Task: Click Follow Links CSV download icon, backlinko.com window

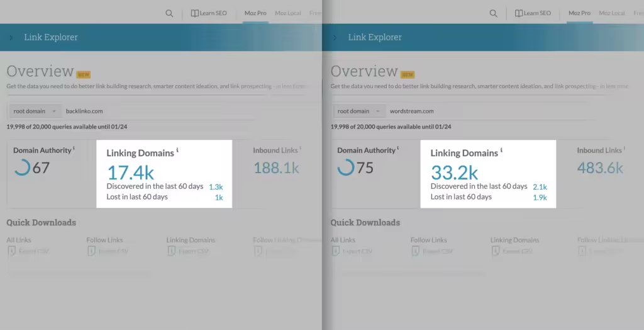Action: point(91,251)
